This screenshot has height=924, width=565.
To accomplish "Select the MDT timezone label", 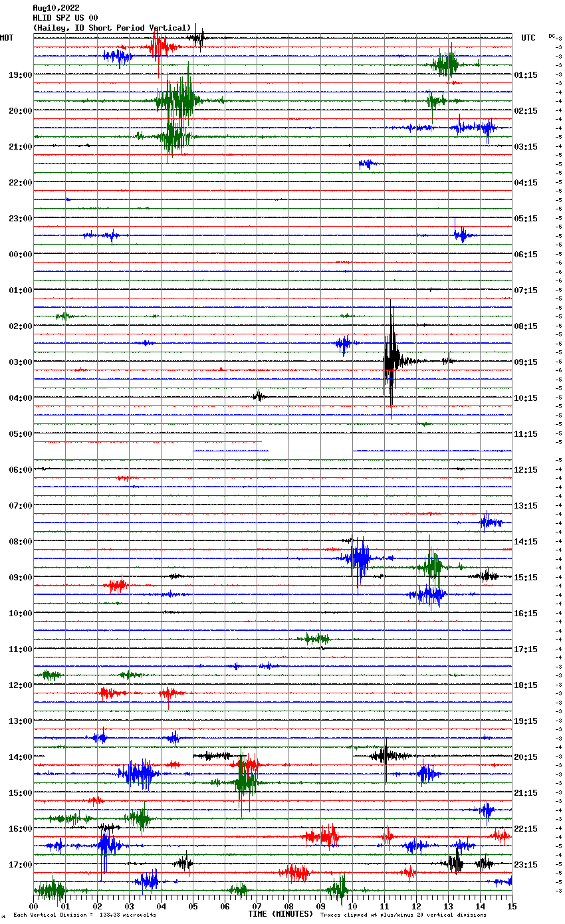I will point(7,38).
